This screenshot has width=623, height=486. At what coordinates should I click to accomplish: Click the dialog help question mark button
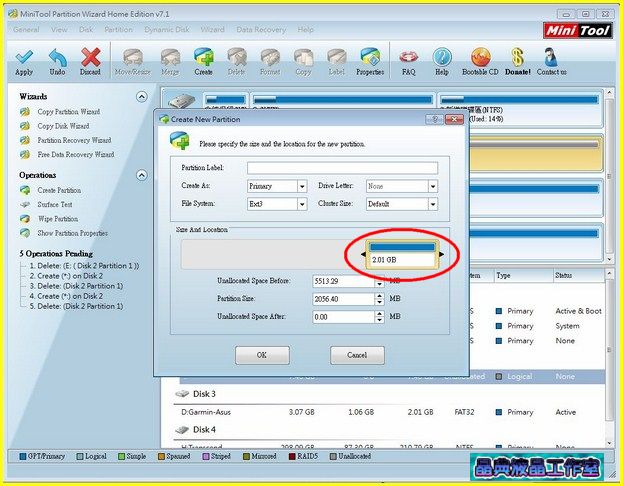tap(434, 119)
